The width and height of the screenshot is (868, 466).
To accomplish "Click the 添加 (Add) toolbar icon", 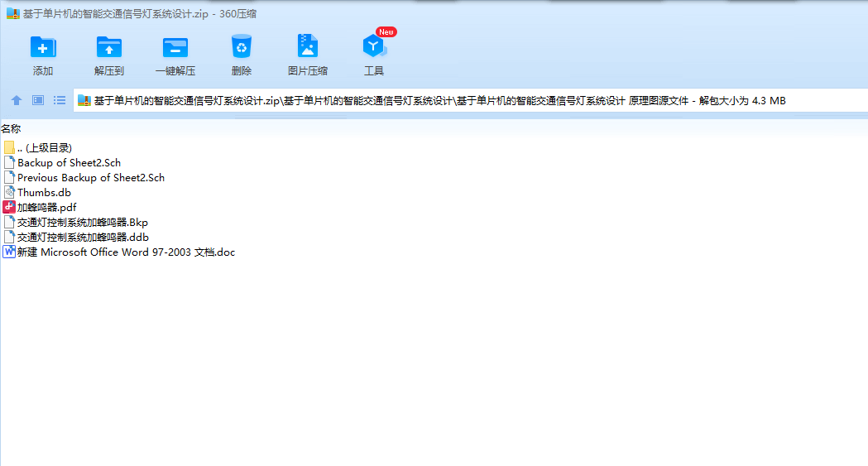I will pyautogui.click(x=43, y=47).
